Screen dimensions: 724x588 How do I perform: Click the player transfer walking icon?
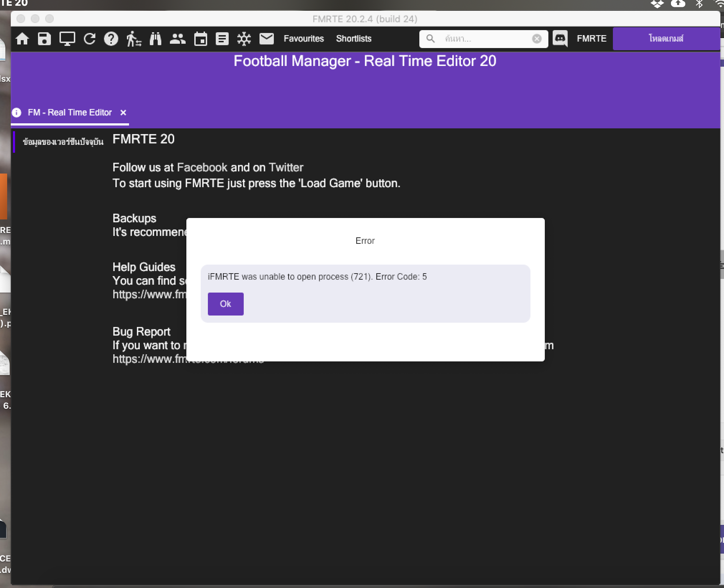[x=133, y=39]
